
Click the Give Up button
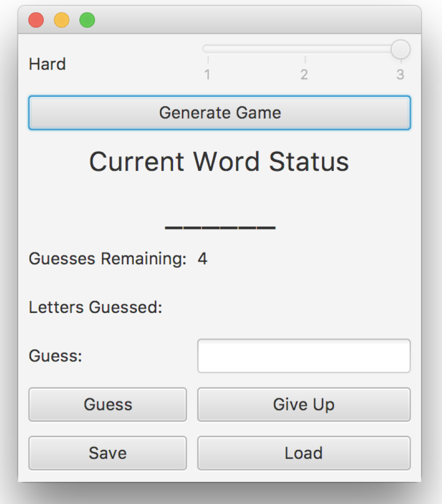coord(303,405)
